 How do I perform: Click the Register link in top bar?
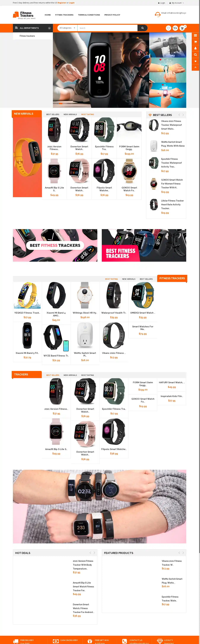pyautogui.click(x=62, y=3)
